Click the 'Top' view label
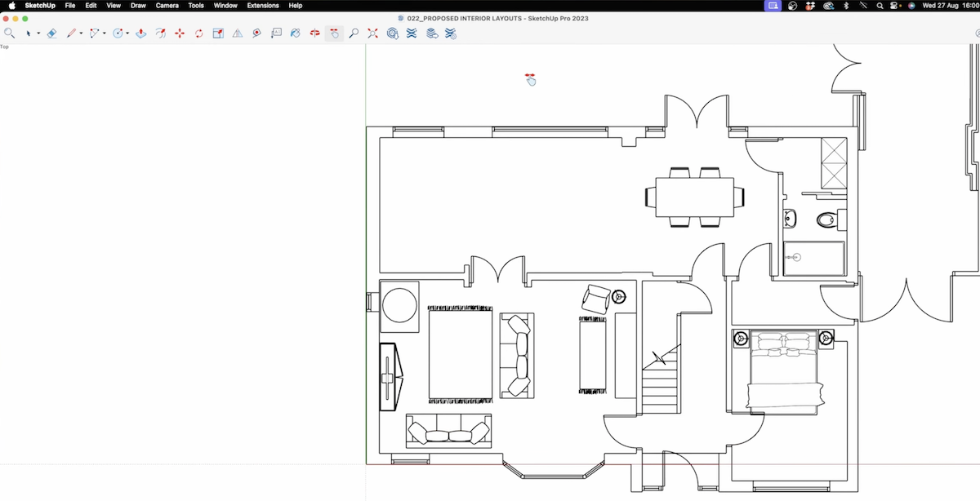Image resolution: width=980 pixels, height=501 pixels. click(4, 47)
